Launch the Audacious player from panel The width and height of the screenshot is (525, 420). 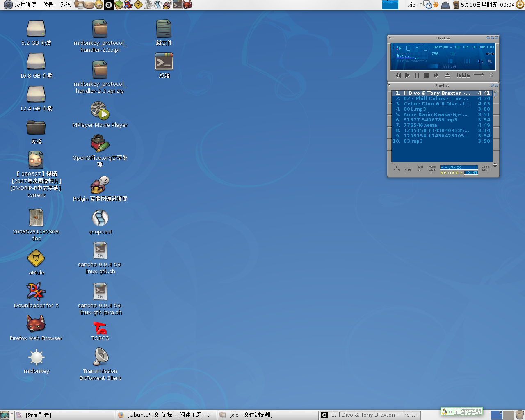point(108,5)
